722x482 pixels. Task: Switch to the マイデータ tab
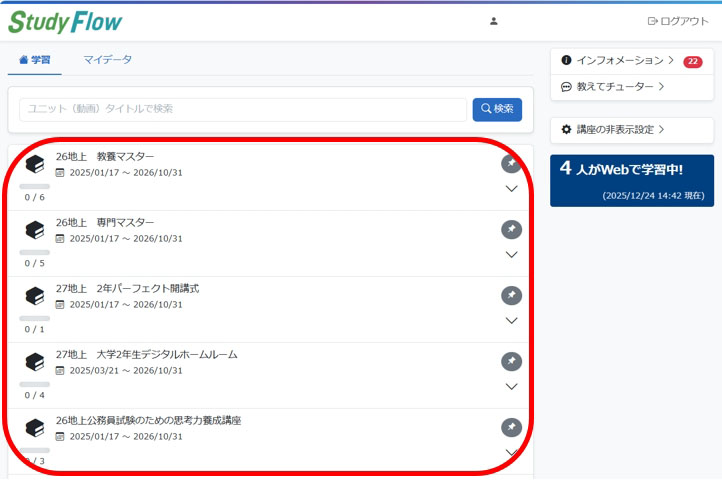pos(107,59)
